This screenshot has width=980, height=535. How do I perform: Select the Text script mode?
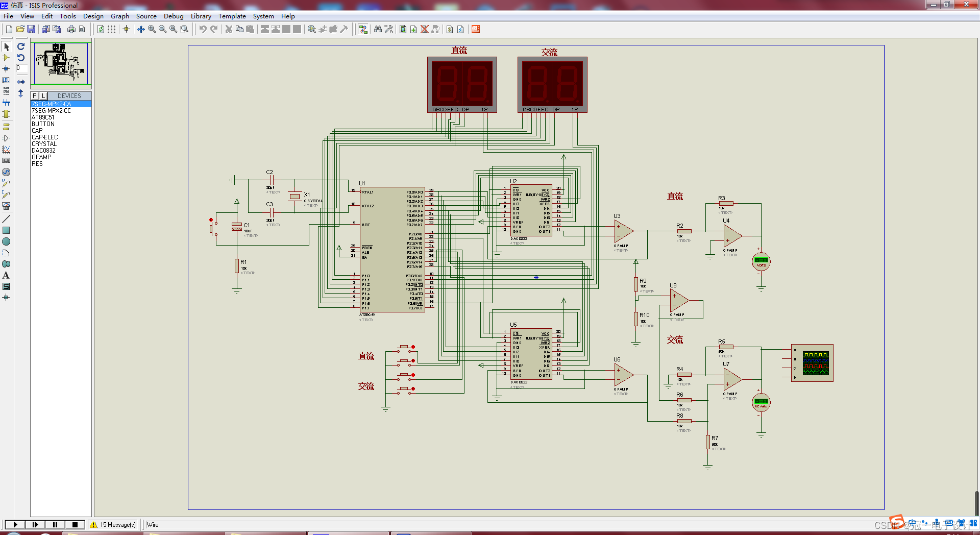pyautogui.click(x=6, y=91)
